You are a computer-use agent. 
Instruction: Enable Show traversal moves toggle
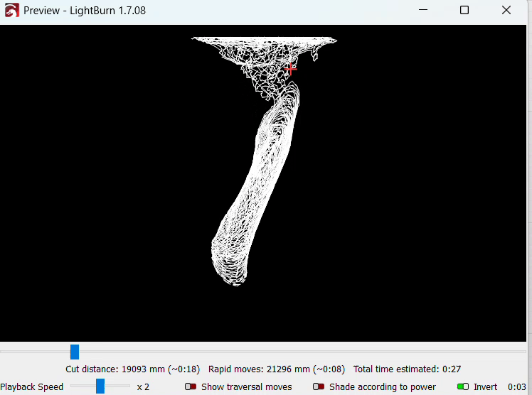tap(191, 387)
